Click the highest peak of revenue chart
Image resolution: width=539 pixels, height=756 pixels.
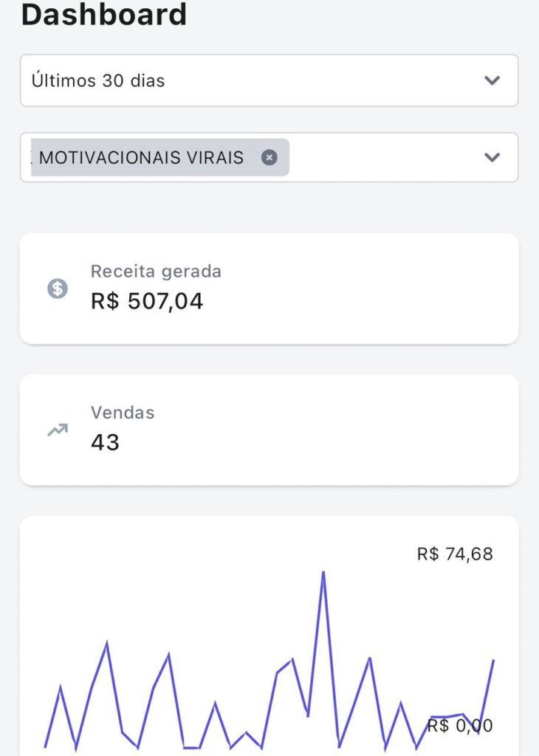point(323,573)
